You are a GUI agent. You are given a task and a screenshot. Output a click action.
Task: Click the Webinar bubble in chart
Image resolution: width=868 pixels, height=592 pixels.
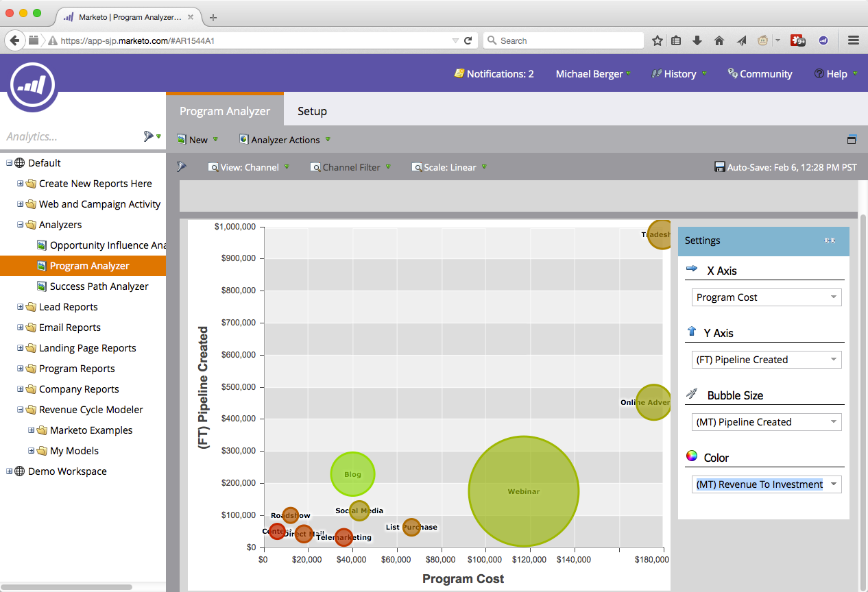(x=524, y=491)
